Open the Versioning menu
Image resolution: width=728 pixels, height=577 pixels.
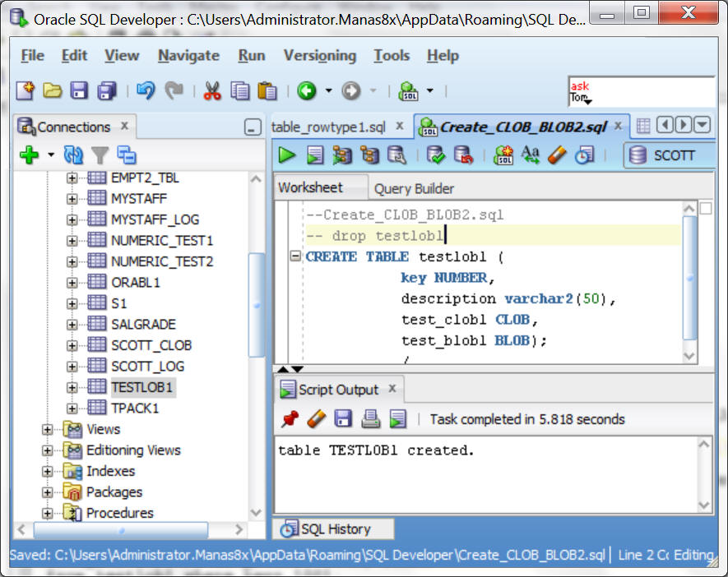coord(320,56)
